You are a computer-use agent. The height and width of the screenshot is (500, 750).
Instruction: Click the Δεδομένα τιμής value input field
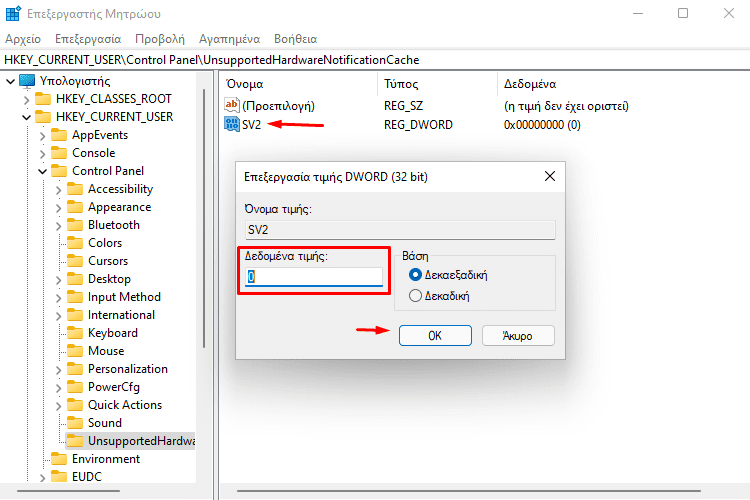click(314, 277)
